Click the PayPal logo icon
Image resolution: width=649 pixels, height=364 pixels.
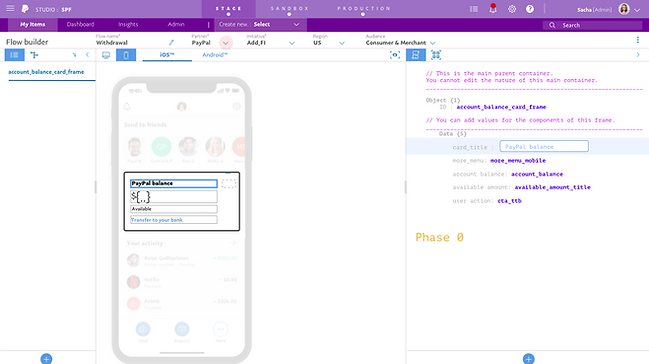tap(25, 9)
